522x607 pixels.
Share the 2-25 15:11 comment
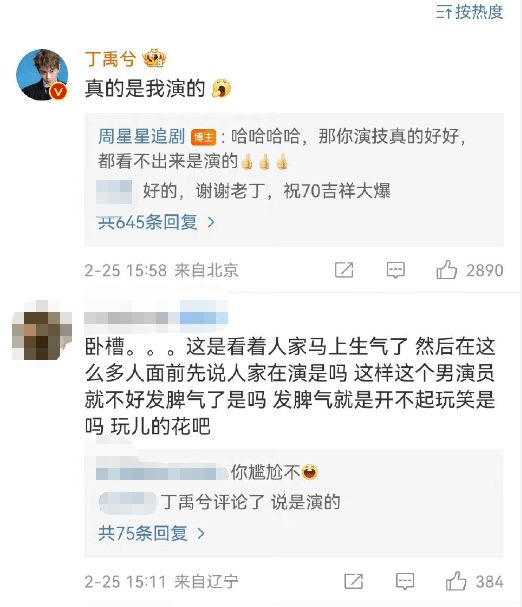pos(354,581)
